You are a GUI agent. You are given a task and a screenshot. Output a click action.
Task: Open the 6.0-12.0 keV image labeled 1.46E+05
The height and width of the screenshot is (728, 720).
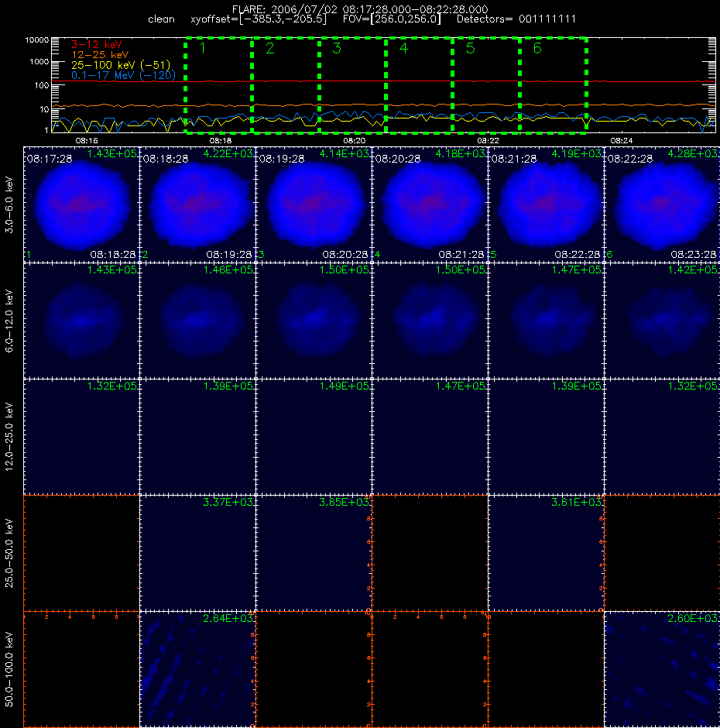tap(197, 321)
